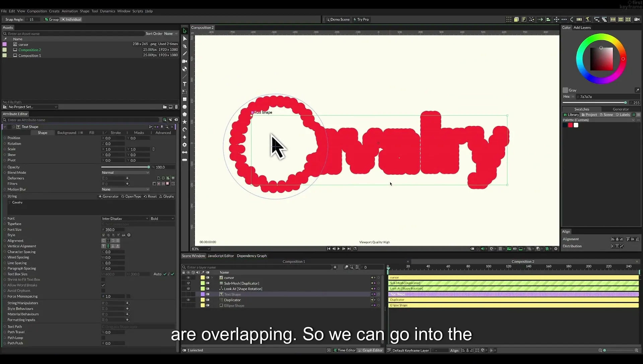Toggle visibility of Duplicator layer
The width and height of the screenshot is (643, 364).
coord(188,300)
